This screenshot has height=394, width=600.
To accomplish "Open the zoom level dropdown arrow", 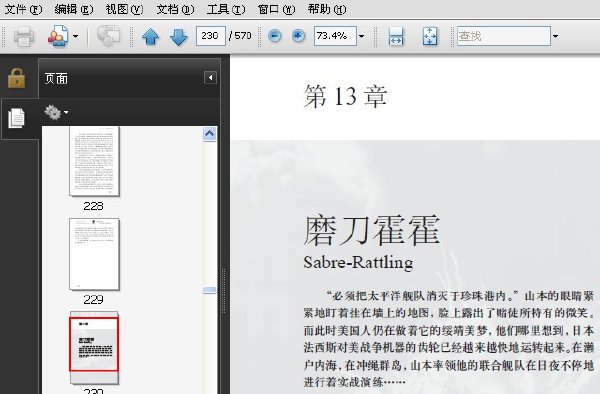I will click(x=361, y=36).
